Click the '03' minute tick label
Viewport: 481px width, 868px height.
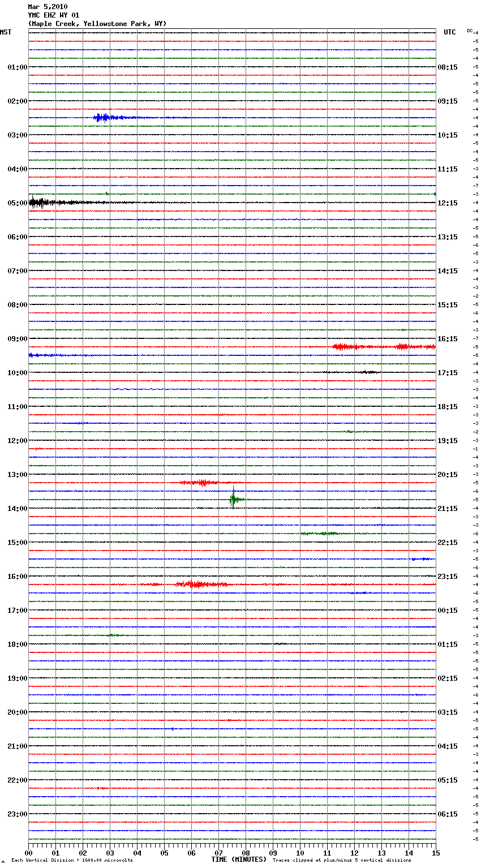pos(110,853)
